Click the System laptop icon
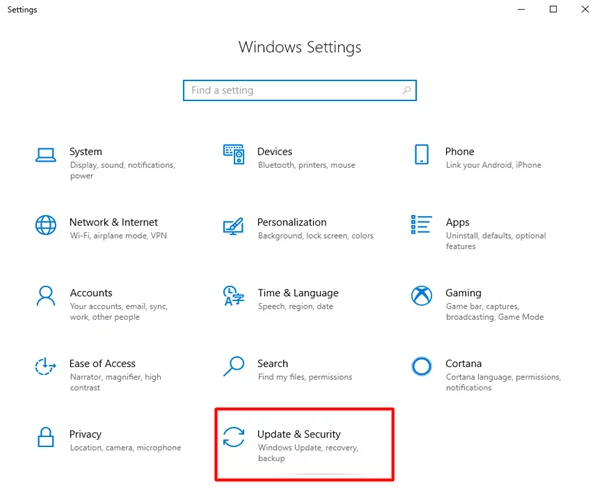600x503 pixels. click(x=45, y=154)
